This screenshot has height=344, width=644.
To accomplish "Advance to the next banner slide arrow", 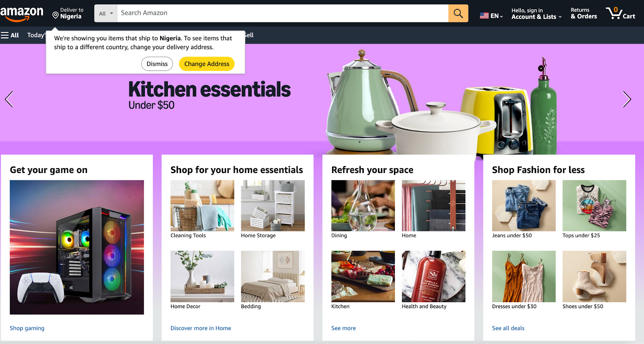I will pos(627,99).
